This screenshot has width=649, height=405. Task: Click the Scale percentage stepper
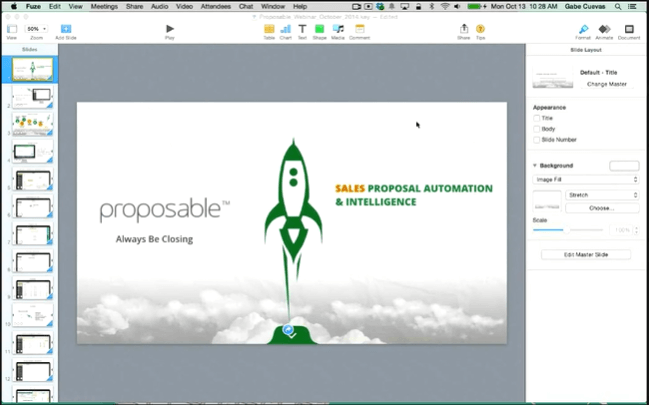636,230
